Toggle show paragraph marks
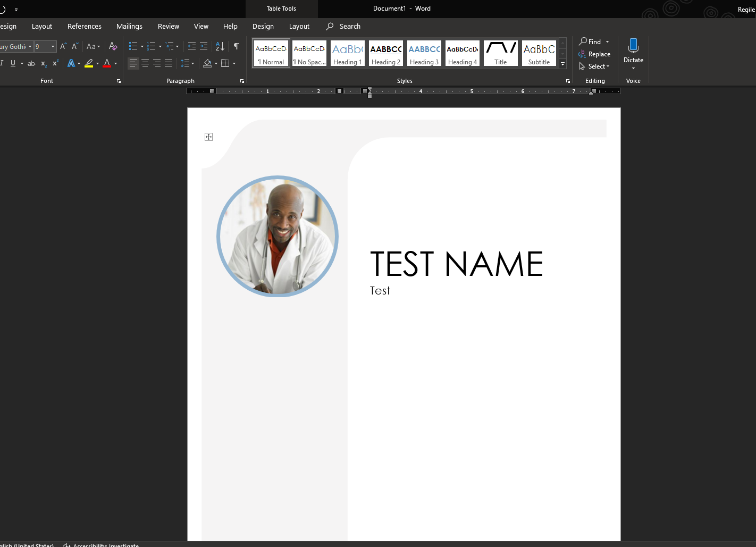 coord(237,47)
